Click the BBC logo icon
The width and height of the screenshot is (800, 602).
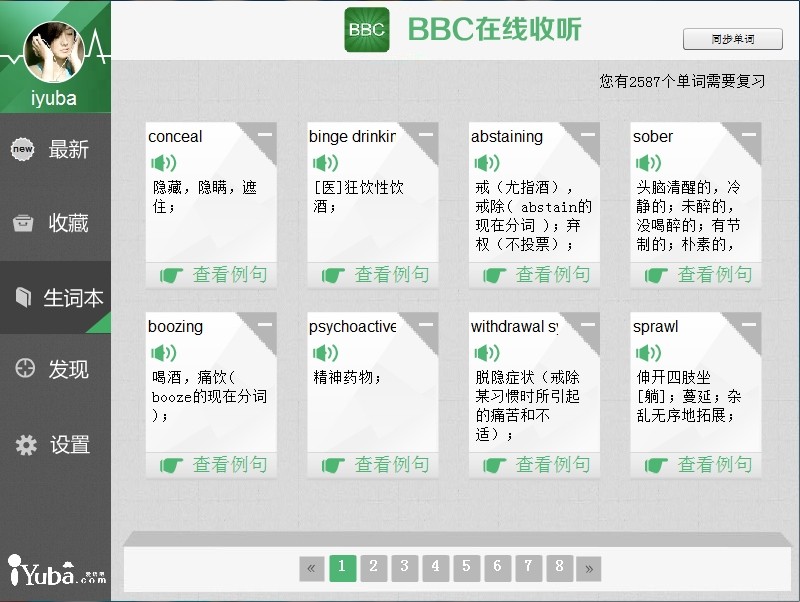[366, 30]
